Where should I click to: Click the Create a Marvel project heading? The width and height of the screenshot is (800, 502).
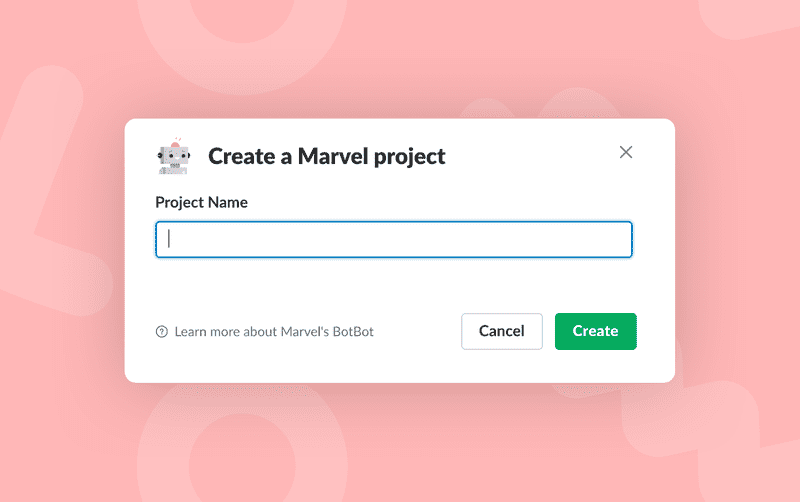(x=326, y=156)
